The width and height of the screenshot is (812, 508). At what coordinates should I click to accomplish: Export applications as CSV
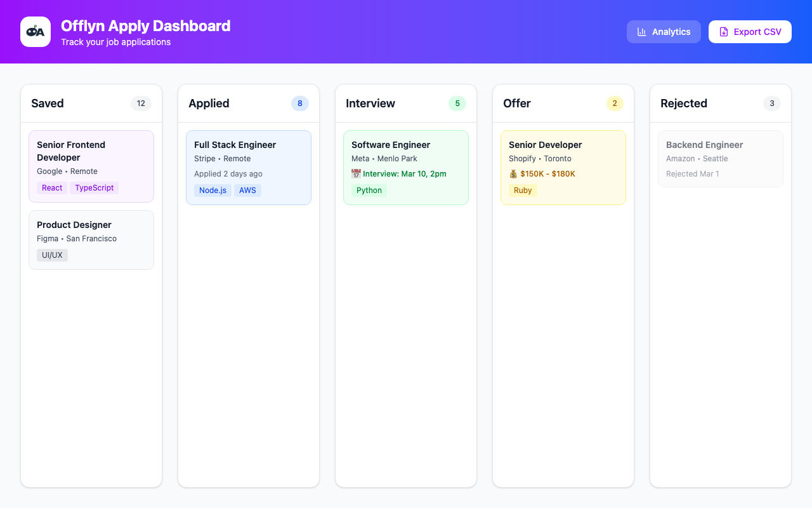click(750, 31)
